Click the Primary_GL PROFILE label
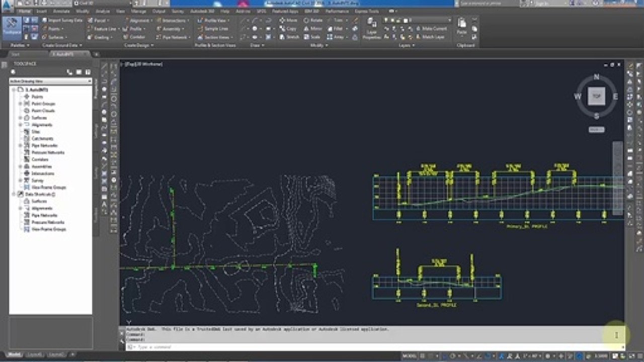Screen dimensions: 644x362 pos(526,226)
